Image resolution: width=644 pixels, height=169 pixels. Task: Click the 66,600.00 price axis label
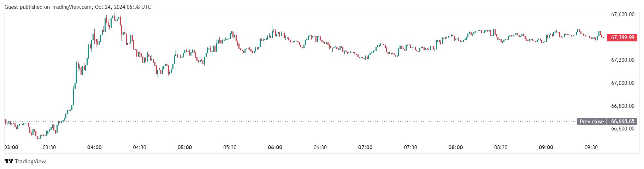[x=622, y=129]
